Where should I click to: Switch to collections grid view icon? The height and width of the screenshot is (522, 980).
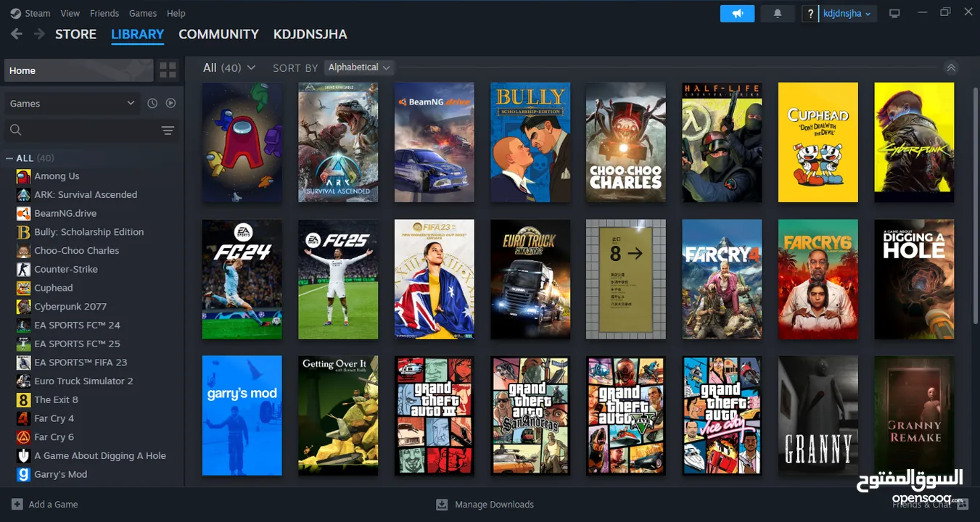(168, 70)
